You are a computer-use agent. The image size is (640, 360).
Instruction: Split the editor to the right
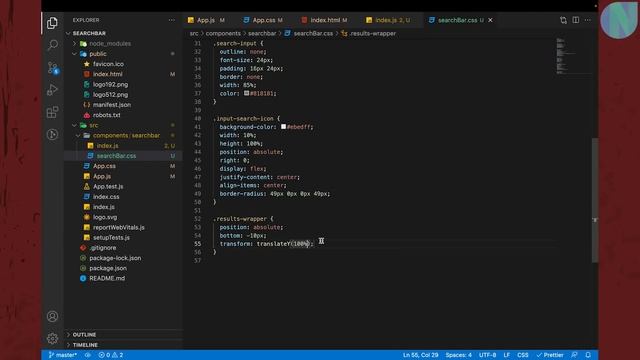coord(576,20)
